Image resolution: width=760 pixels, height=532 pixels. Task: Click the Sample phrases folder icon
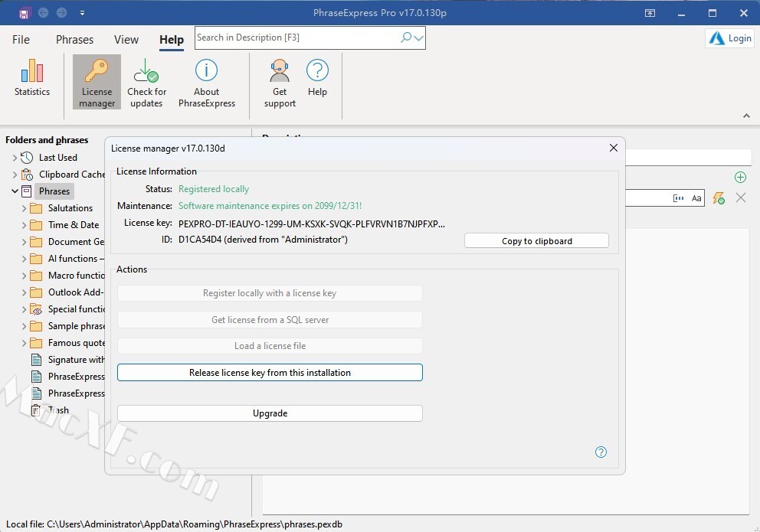tap(36, 326)
